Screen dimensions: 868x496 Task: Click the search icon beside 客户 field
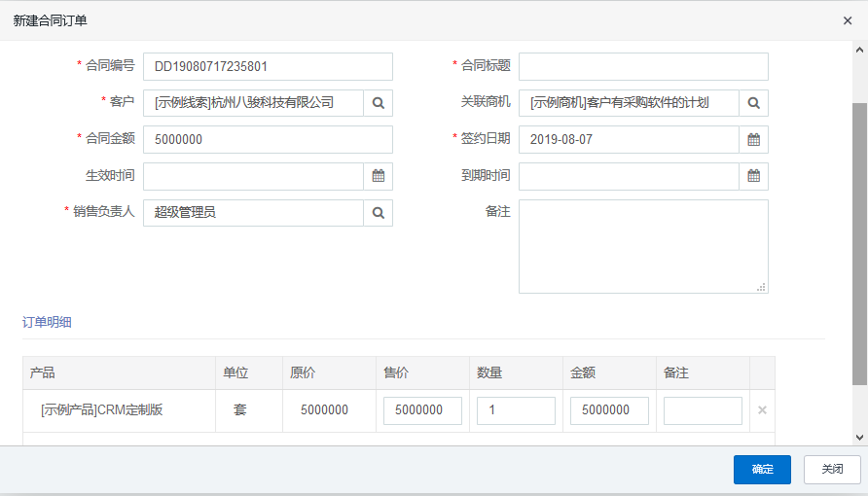click(379, 103)
